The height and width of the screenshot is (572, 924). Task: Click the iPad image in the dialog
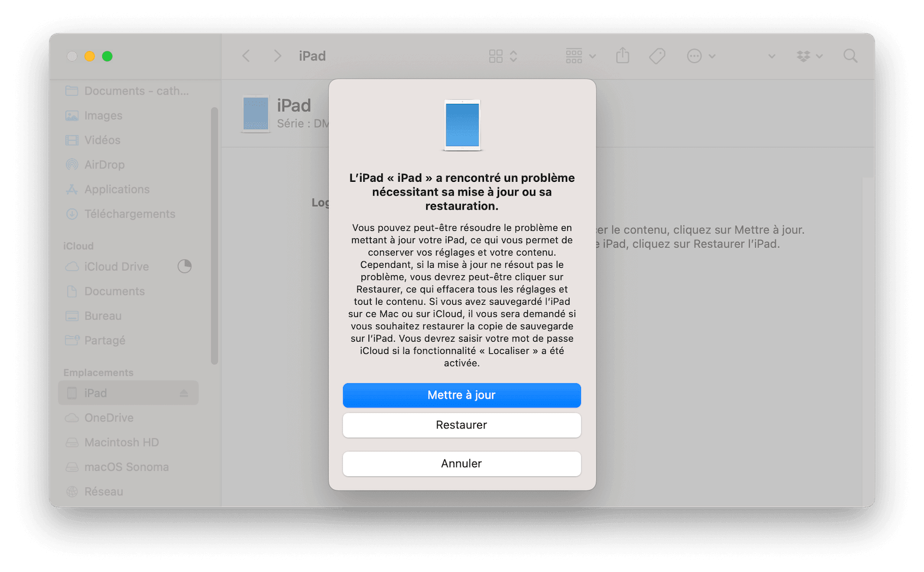pos(463,125)
